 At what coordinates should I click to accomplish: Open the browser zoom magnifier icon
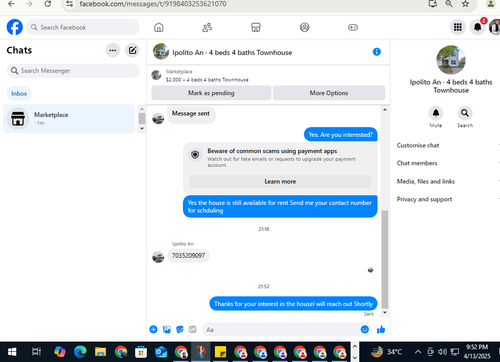(449, 4)
